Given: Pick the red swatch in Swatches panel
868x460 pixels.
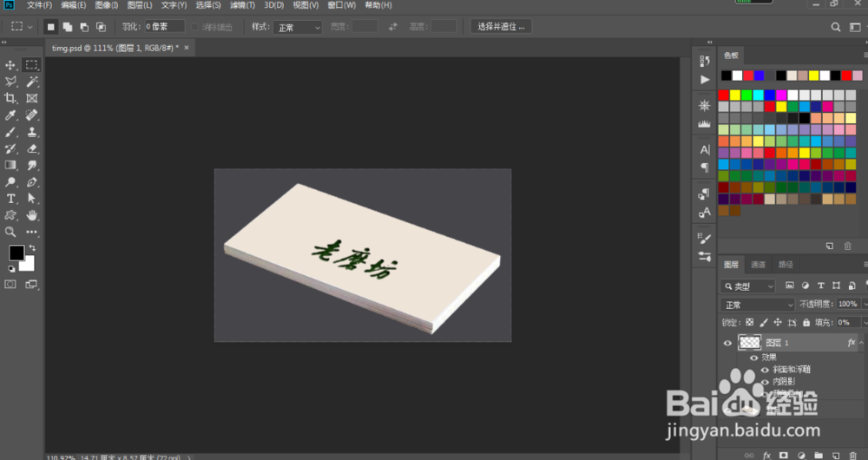Looking at the screenshot, I should 724,95.
